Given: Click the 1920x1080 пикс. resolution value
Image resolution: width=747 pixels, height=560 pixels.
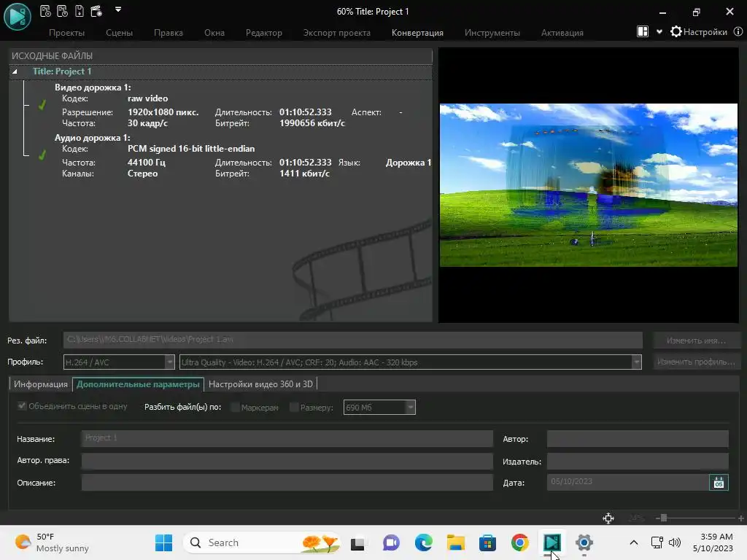Looking at the screenshot, I should (163, 112).
